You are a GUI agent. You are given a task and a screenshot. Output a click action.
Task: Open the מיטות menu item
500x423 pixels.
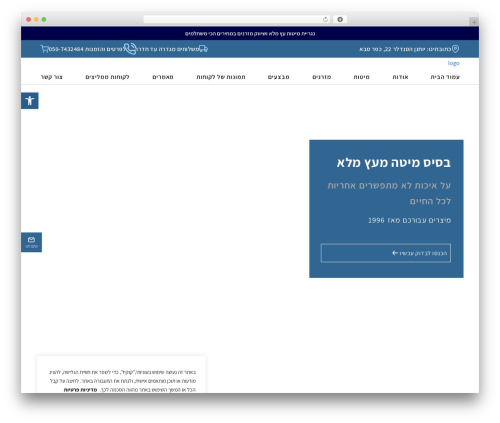pyautogui.click(x=361, y=77)
